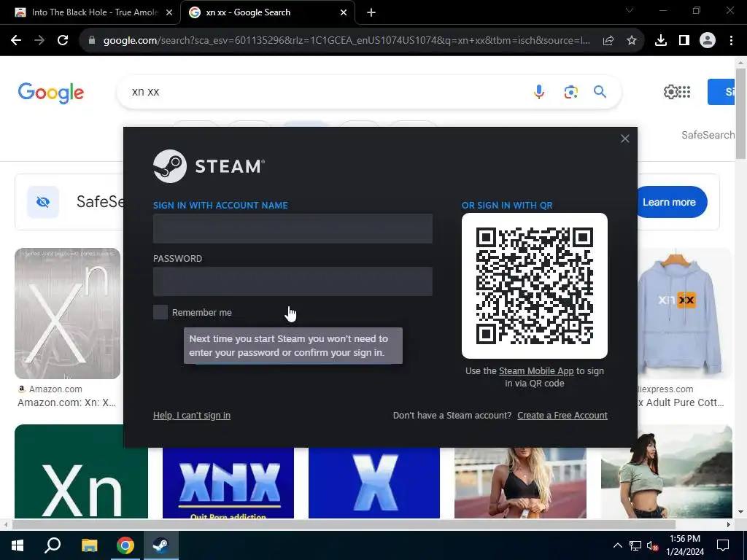This screenshot has height=560, width=747.
Task: Open the taskbar clock and date
Action: [684, 545]
